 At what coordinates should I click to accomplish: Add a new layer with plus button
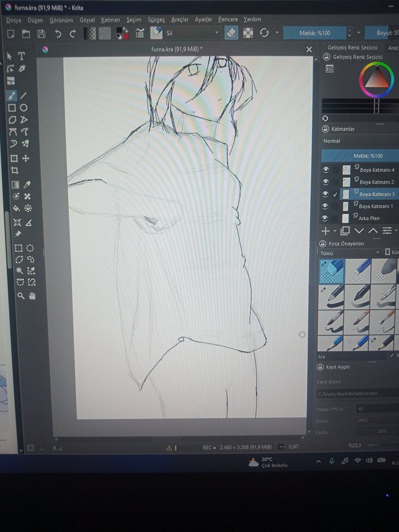click(x=325, y=231)
